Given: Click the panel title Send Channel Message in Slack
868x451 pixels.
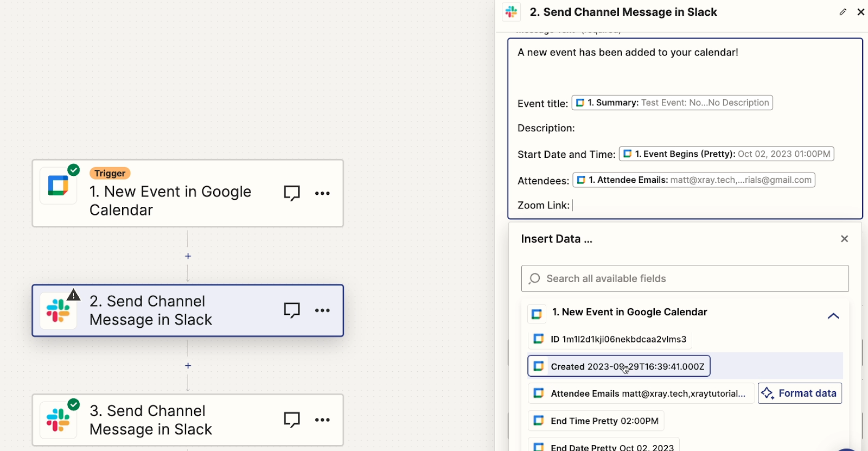Looking at the screenshot, I should tap(623, 12).
